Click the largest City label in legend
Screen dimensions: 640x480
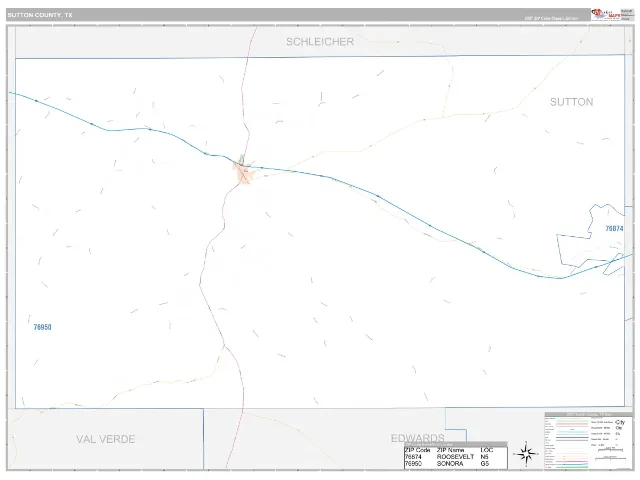(620, 422)
